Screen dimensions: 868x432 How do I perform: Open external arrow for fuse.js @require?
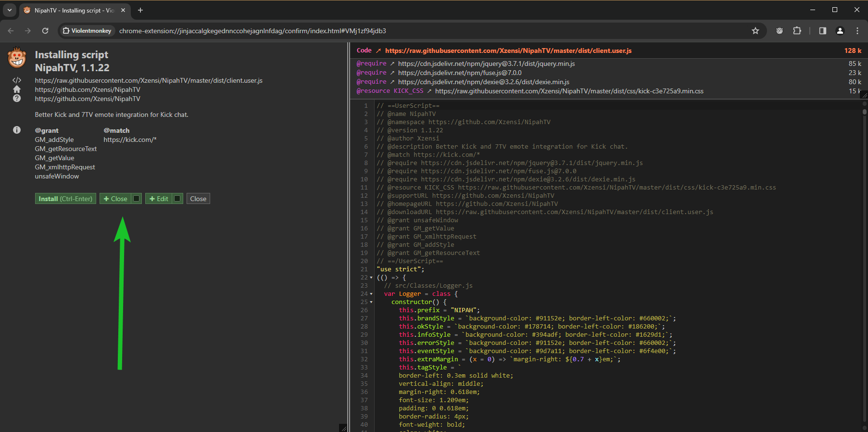click(x=392, y=73)
